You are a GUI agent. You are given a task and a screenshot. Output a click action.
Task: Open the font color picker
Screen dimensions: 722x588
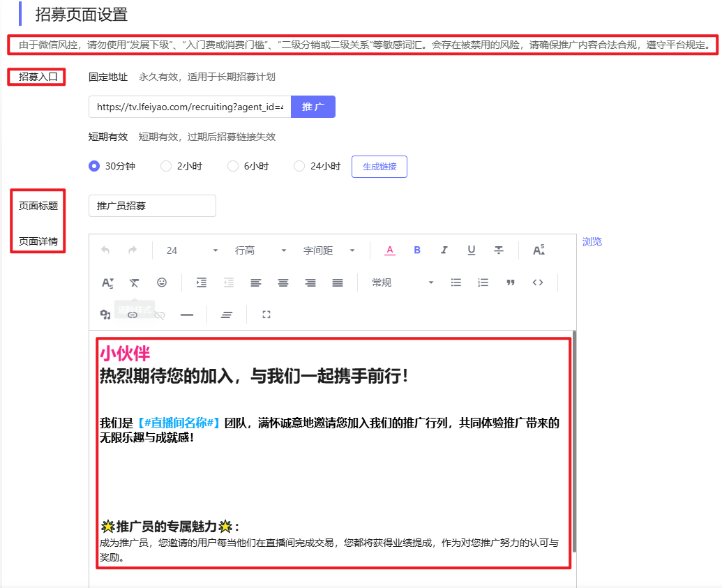pos(390,250)
